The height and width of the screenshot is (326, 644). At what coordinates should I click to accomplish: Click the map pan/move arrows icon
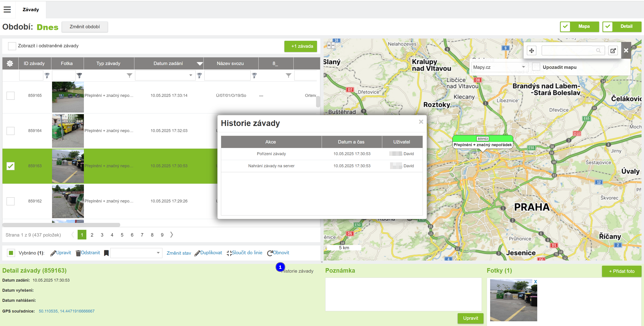pyautogui.click(x=531, y=51)
